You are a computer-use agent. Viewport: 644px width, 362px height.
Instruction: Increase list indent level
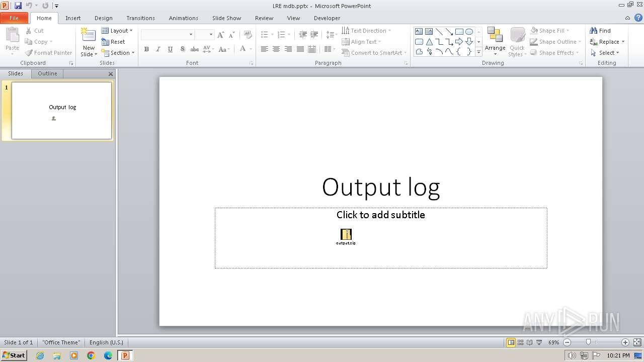click(314, 35)
